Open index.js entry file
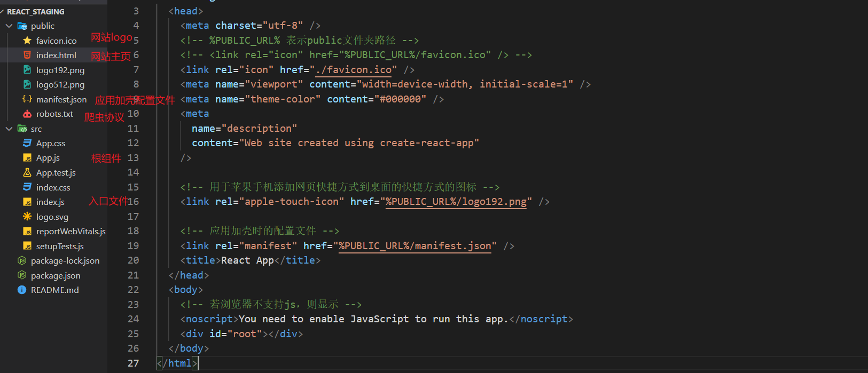Image resolution: width=868 pixels, height=373 pixels. point(50,202)
